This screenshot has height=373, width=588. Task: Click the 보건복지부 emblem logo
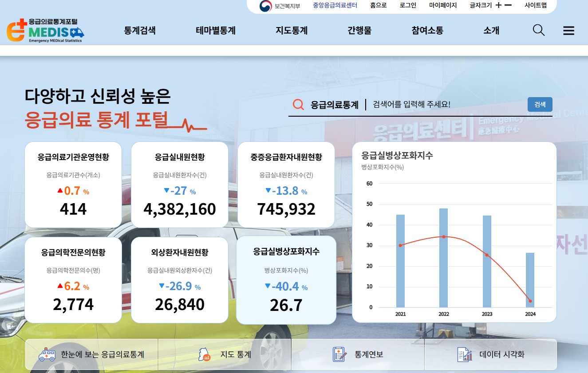point(266,6)
